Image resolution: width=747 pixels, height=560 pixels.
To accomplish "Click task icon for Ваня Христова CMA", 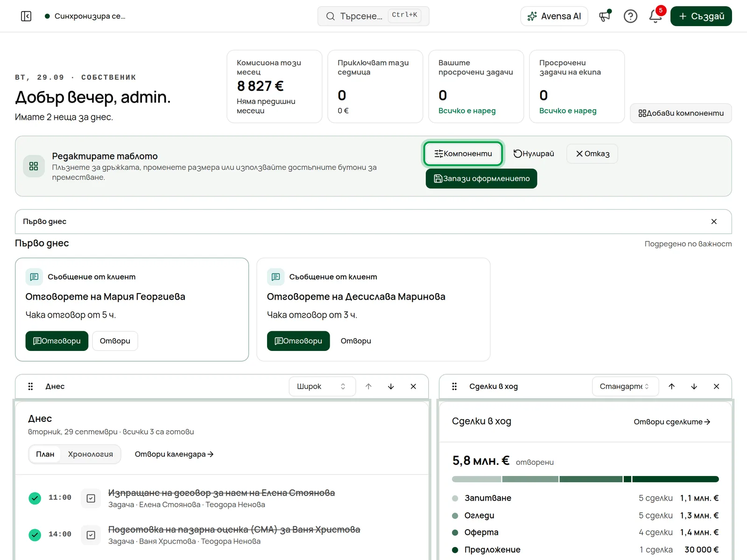I will click(91, 535).
